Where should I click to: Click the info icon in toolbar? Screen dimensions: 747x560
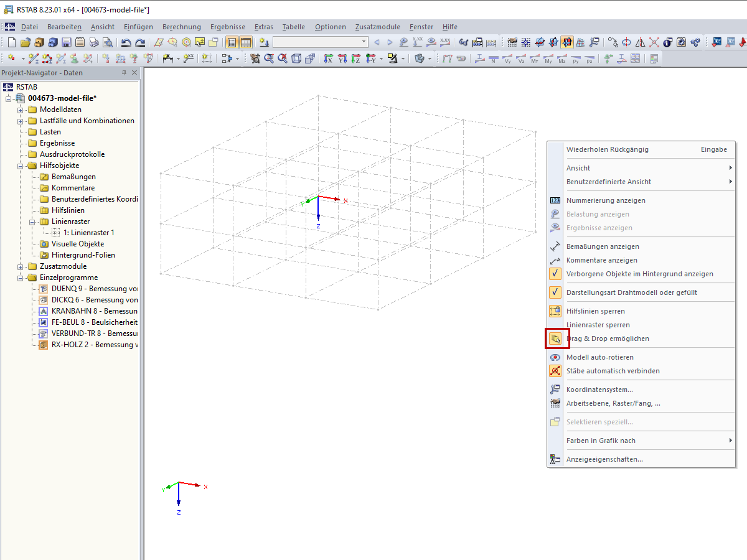pyautogui.click(x=667, y=42)
